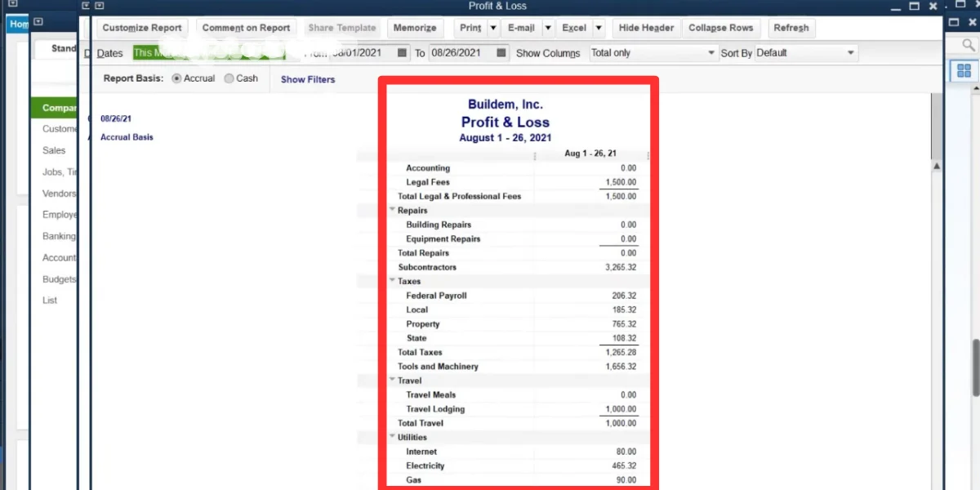This screenshot has width=980, height=490.
Task: Click the 1,656.32 Tools and Machinery amount
Action: [x=621, y=367]
